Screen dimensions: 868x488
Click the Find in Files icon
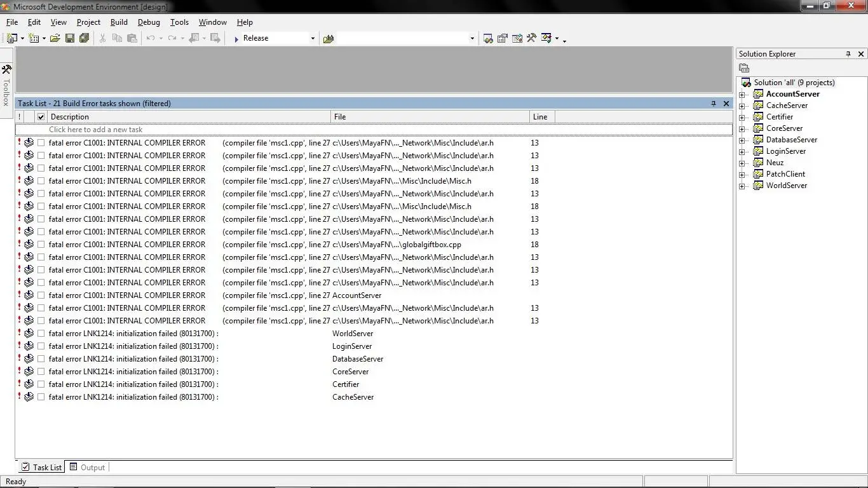point(329,39)
